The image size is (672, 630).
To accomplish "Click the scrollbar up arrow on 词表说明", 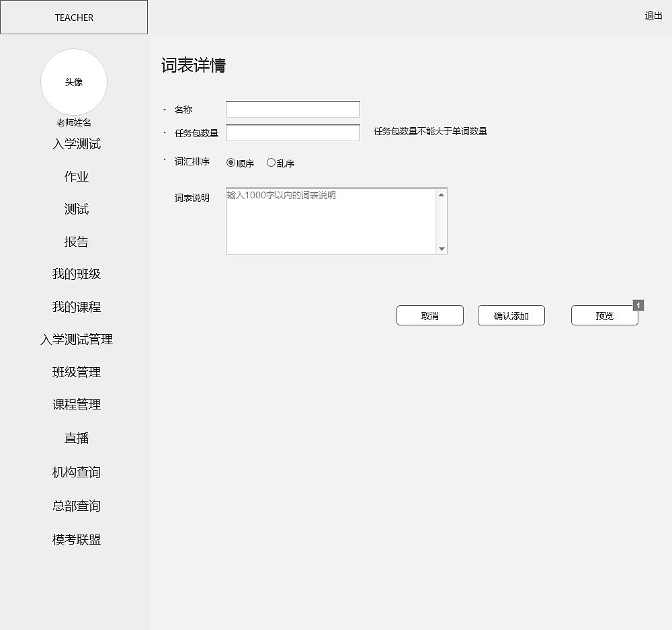I will 442,194.
